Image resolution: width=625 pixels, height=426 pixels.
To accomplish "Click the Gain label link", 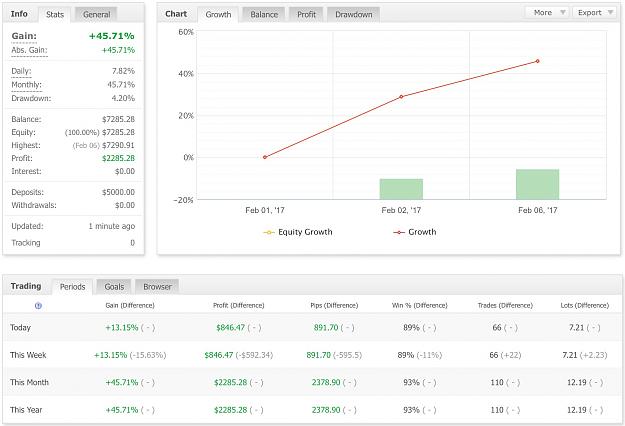I will coord(24,36).
